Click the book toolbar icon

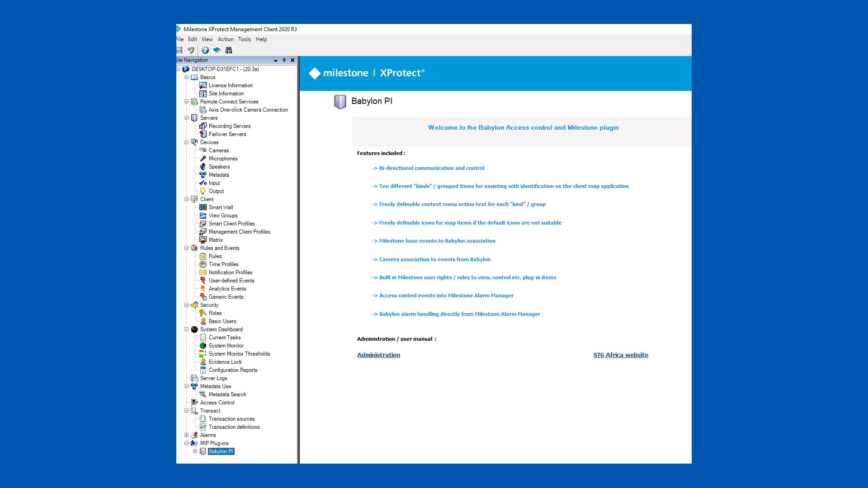217,50
